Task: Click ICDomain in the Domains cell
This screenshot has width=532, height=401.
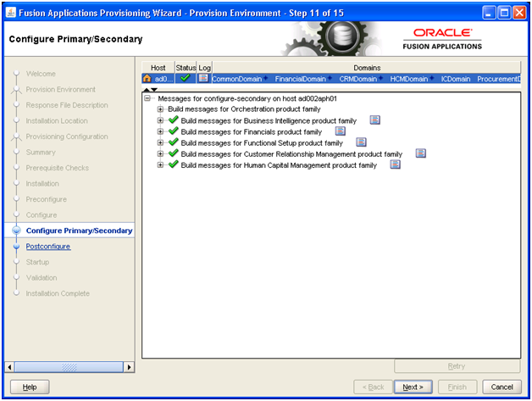Action: pyautogui.click(x=456, y=79)
